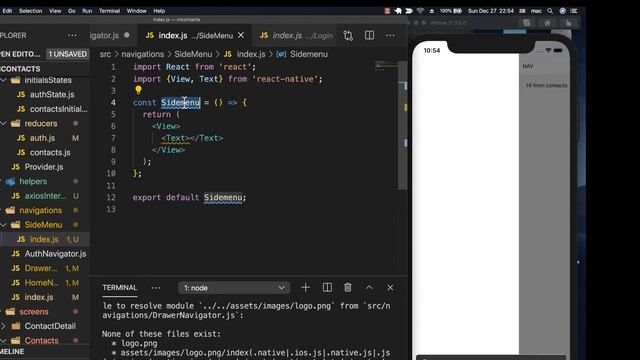This screenshot has height=360, width=640.
Task: Open Siri from macOS menu bar
Action: (x=562, y=11)
